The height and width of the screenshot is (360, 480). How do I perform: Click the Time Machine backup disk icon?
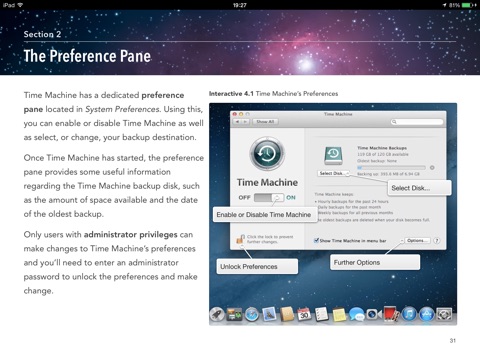tap(333, 156)
